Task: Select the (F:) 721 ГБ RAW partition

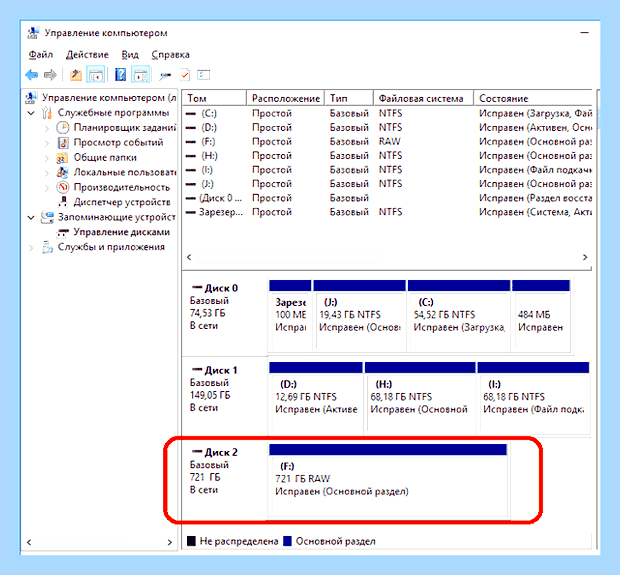Action: [388, 479]
